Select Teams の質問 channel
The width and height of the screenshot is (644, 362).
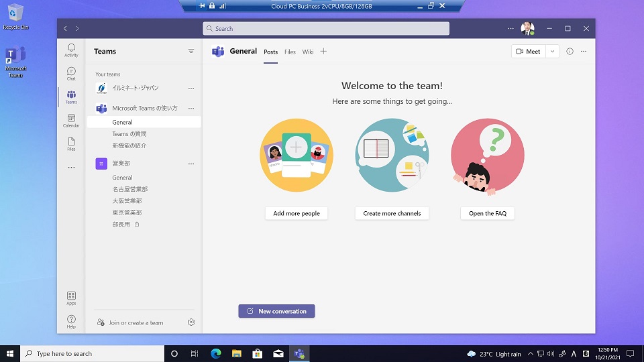click(144, 134)
